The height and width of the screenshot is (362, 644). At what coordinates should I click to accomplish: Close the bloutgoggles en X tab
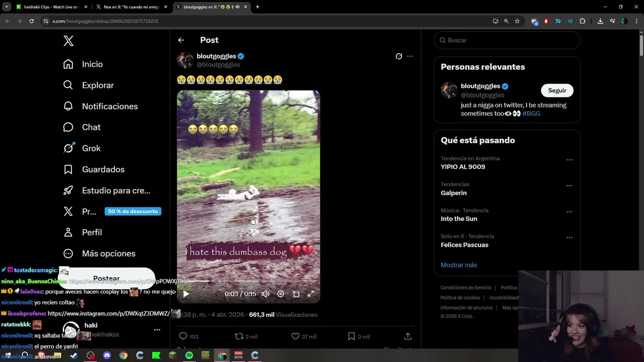246,7
